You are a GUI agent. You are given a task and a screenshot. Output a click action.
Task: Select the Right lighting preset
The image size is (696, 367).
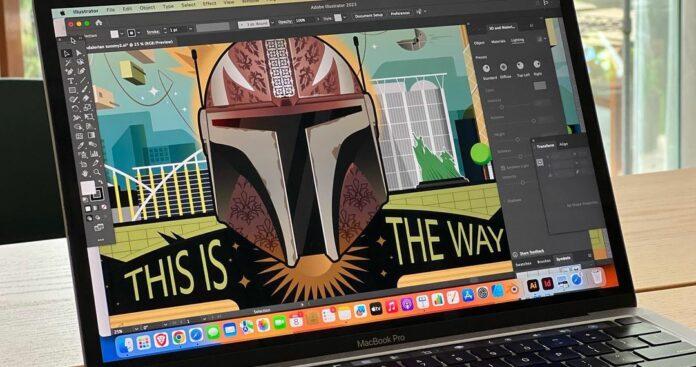click(537, 64)
